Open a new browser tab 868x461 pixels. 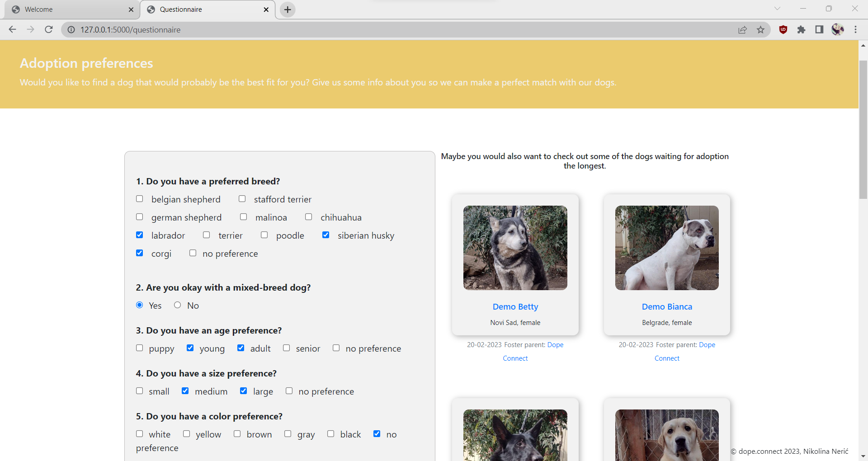[x=287, y=9]
